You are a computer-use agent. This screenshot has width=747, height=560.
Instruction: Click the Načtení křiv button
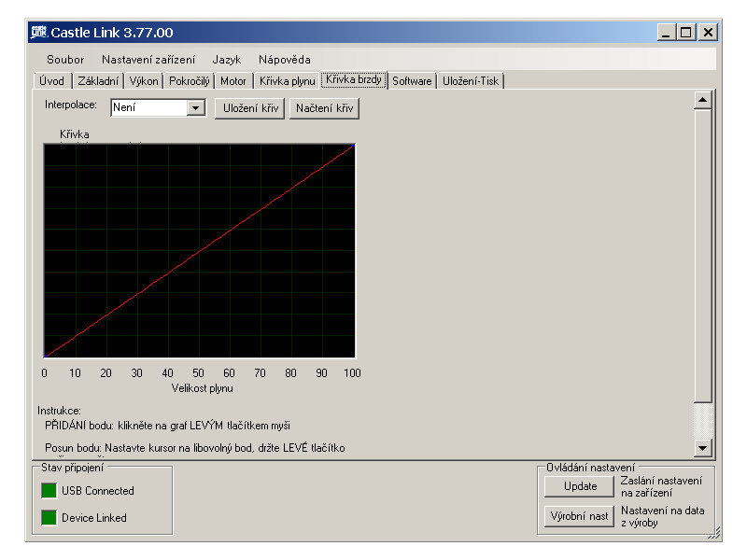pos(323,108)
